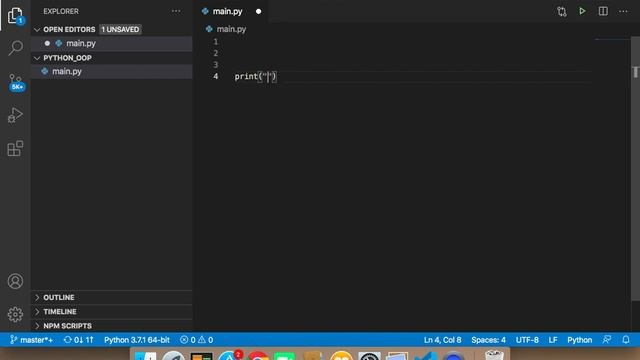This screenshot has width=640, height=360.
Task: Select the main.py editor tab
Action: 231,11
